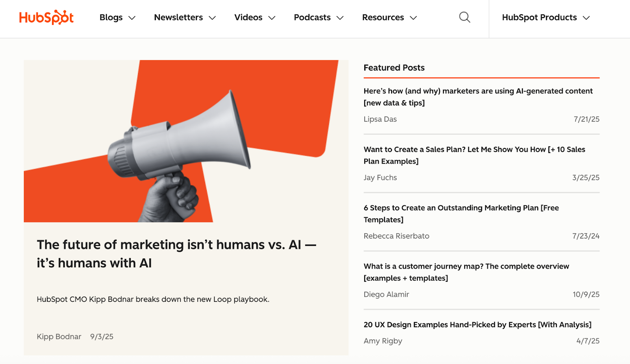Open the Sales Plan Examples featured post
This screenshot has height=364, width=630.
point(474,155)
